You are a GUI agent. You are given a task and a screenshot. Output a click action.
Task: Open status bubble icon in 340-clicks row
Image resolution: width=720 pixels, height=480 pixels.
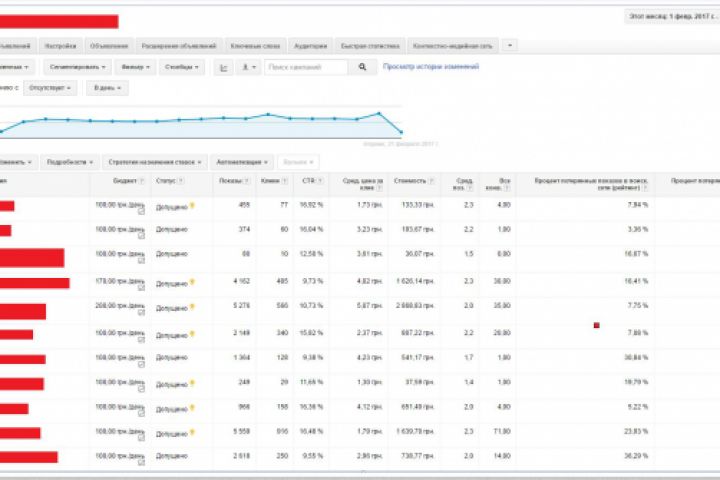(x=192, y=334)
